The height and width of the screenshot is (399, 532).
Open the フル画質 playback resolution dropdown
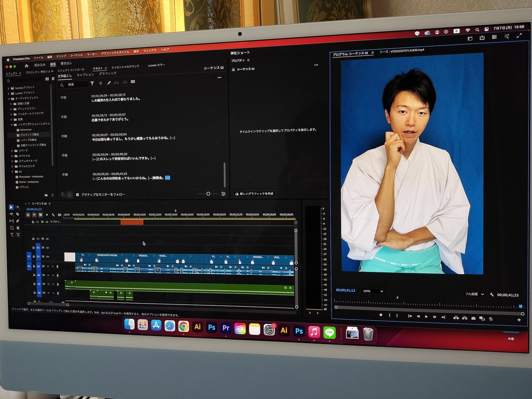pos(474,294)
